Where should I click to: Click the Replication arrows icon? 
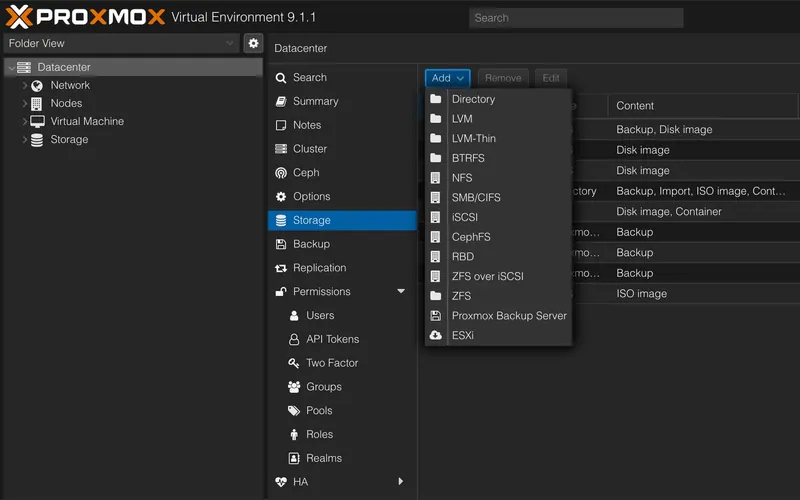coord(281,268)
